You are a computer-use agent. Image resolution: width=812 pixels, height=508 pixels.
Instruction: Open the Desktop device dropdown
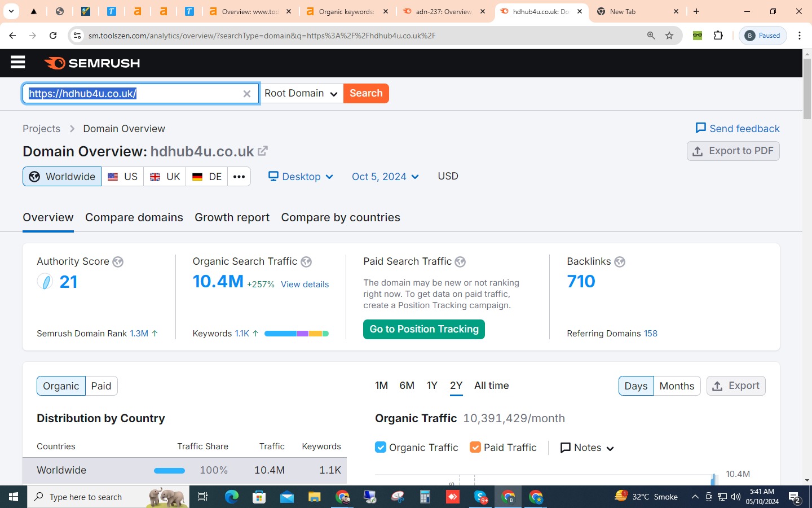(x=301, y=177)
